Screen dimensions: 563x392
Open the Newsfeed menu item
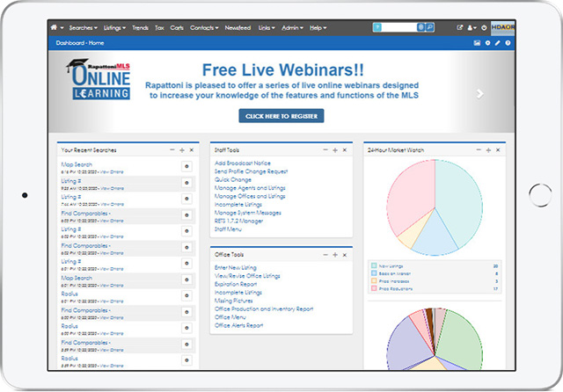click(x=238, y=28)
